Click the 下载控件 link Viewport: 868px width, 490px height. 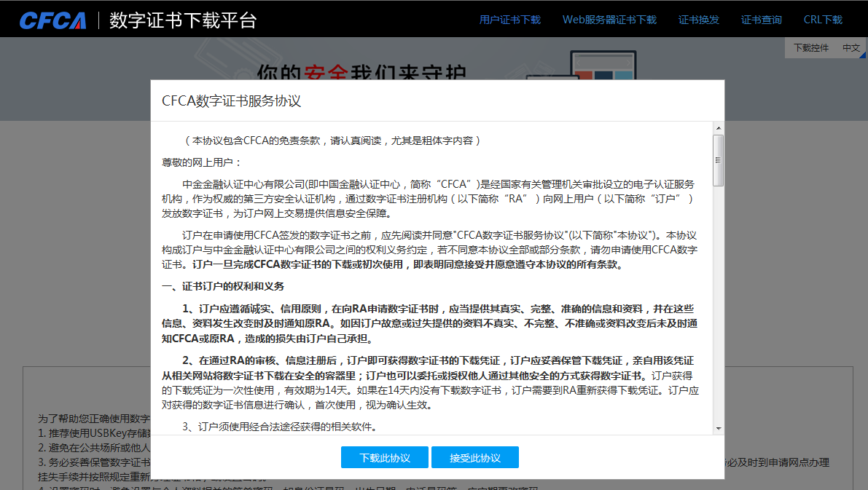811,47
